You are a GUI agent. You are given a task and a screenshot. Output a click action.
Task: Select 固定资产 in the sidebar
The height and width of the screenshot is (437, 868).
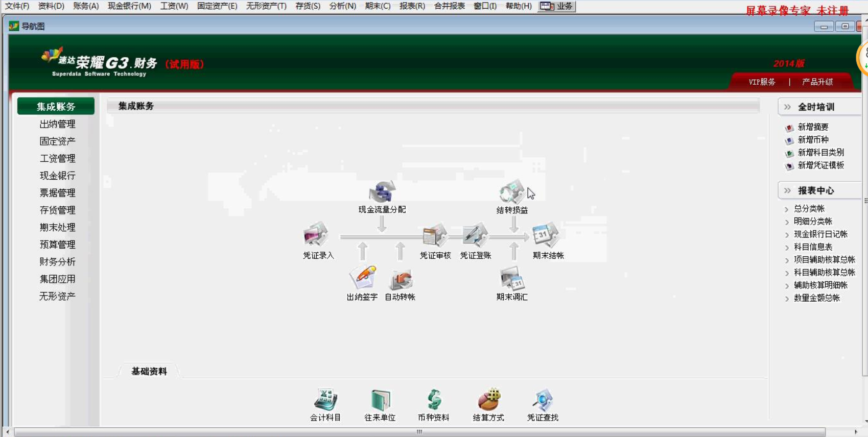tap(57, 141)
